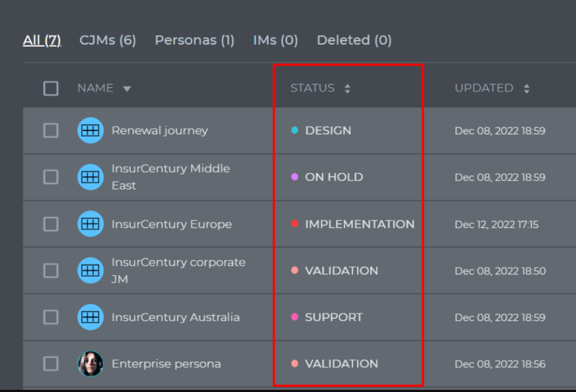Open the Enterprise persona avatar
This screenshot has width=576, height=392.
click(91, 364)
